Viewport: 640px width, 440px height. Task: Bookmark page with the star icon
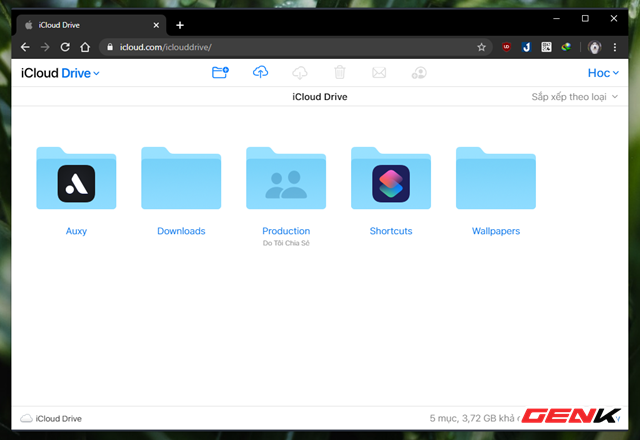point(482,47)
